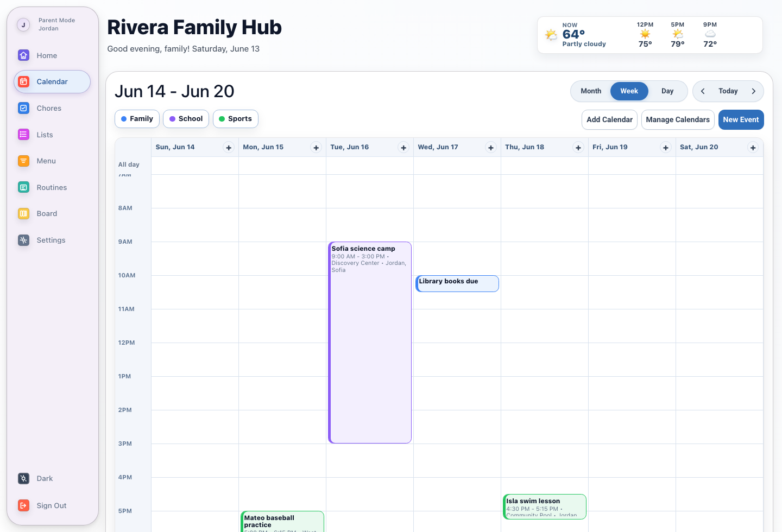Click Sign Out label
Image resolution: width=782 pixels, height=532 pixels.
52,505
